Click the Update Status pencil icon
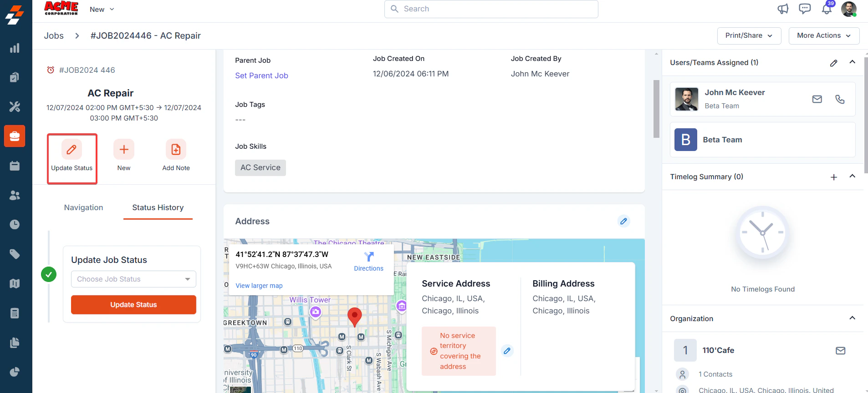 click(71, 149)
